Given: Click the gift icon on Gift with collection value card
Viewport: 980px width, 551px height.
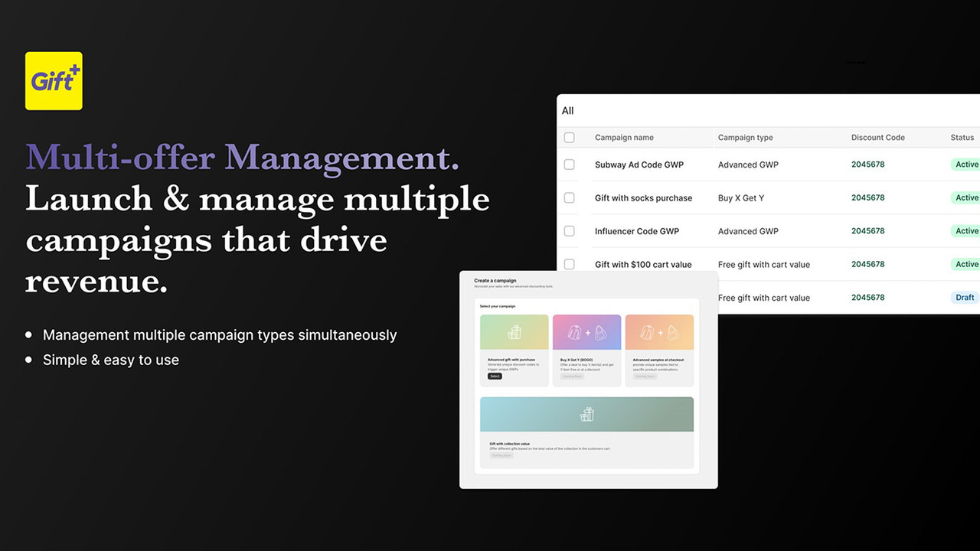Looking at the screenshot, I should [587, 414].
